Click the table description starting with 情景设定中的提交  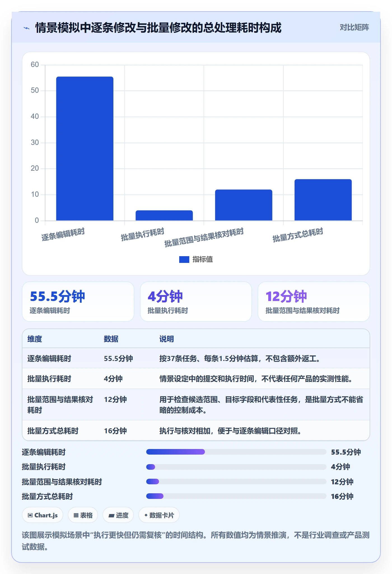point(256,379)
